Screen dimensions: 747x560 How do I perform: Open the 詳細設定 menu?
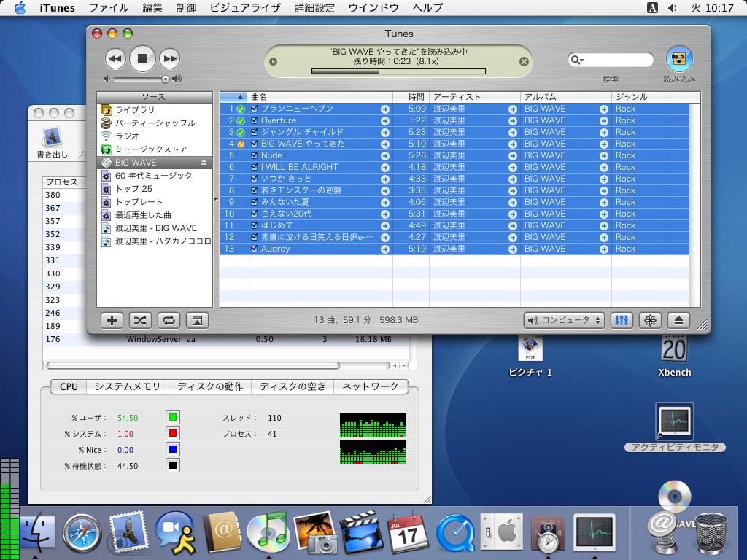pos(314,7)
